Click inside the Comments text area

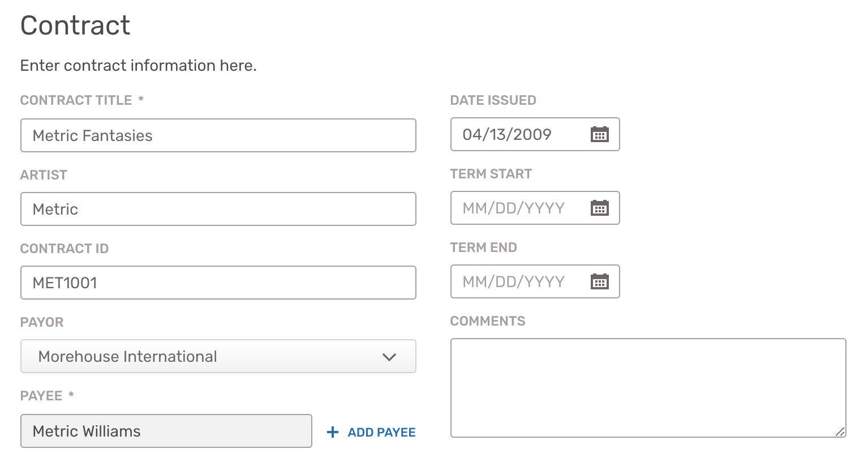coord(648,388)
